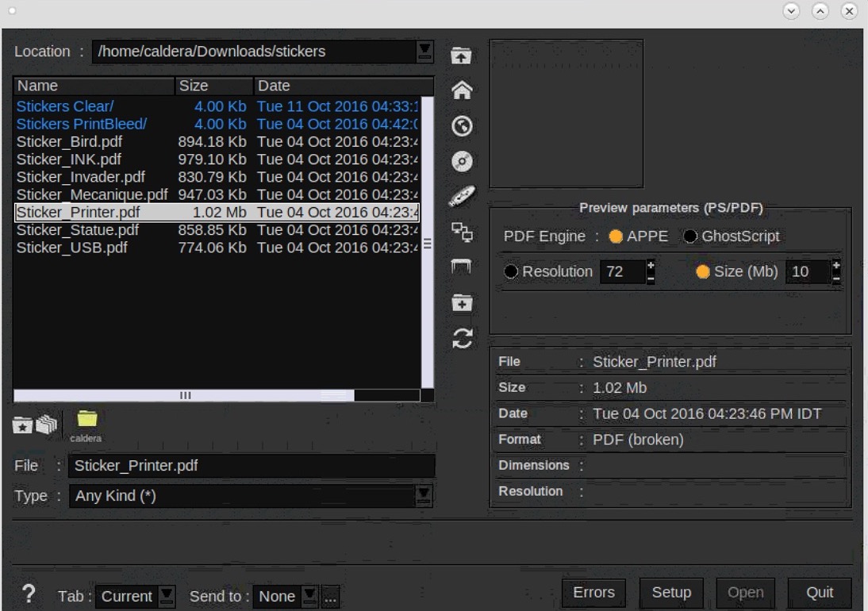Select the GhostScript PDF engine
Screen dimensions: 868x611
click(x=690, y=236)
